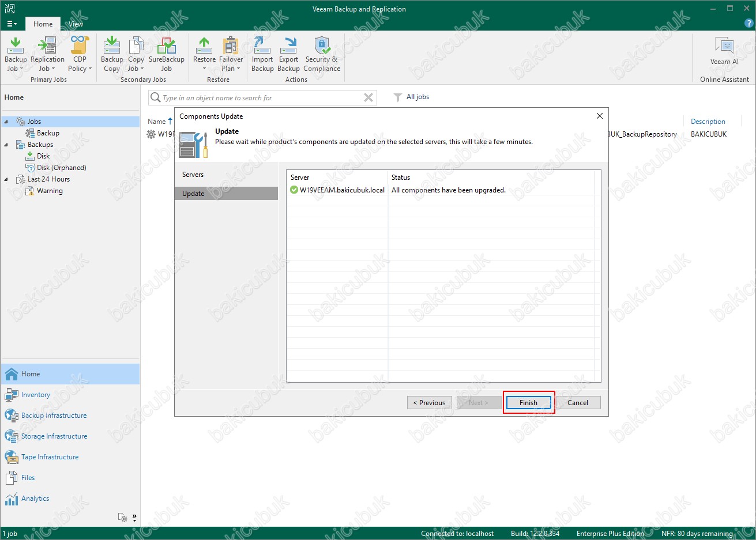Screen dimensions: 756x540
Task: Switch to the Analytics view
Action: point(70,499)
